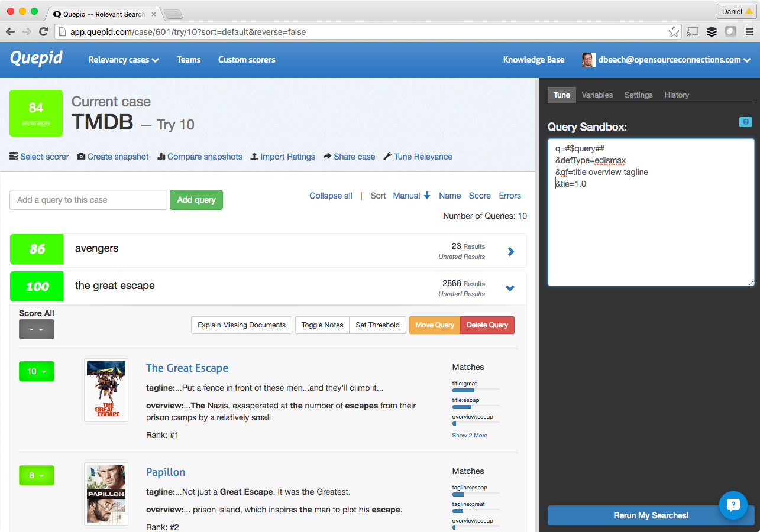Click the share arrow icon for Share case
The width and height of the screenshot is (760, 532).
327,157
